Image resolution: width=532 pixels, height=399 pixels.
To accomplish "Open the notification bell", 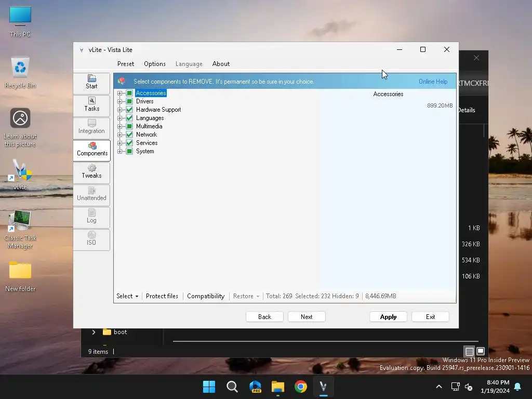I will pos(518,387).
